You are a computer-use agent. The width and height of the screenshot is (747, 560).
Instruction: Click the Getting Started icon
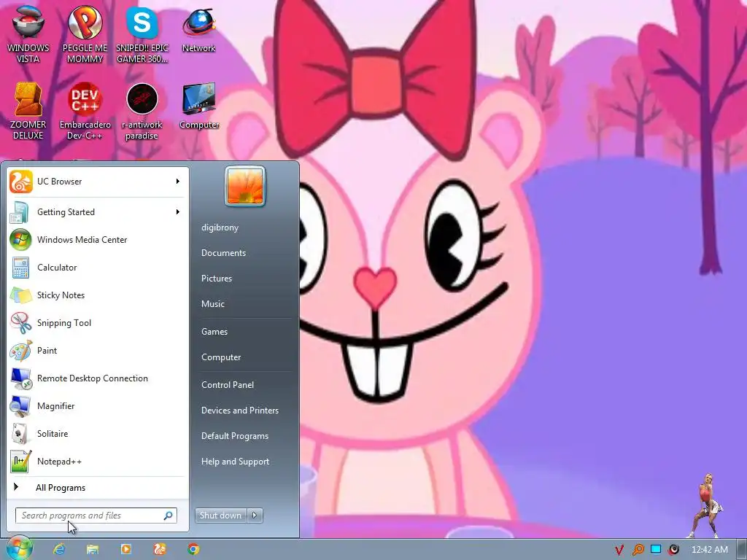click(20, 212)
